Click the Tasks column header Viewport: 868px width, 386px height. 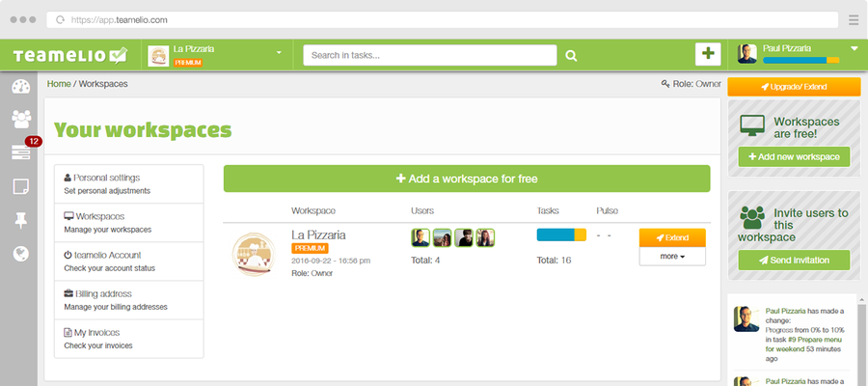point(548,211)
